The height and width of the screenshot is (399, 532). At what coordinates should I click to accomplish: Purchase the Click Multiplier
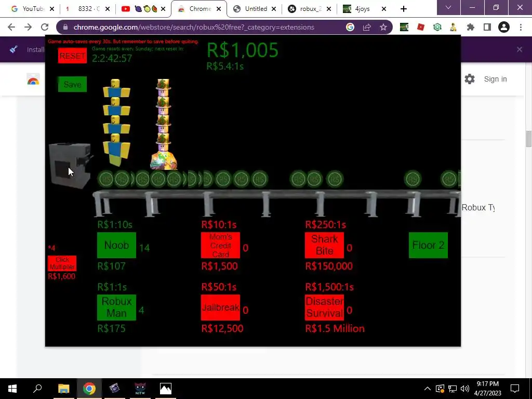(62, 263)
